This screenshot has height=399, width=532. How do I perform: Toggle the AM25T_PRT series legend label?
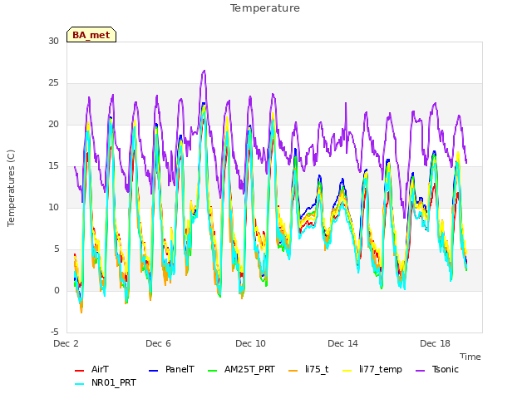pyautogui.click(x=249, y=369)
